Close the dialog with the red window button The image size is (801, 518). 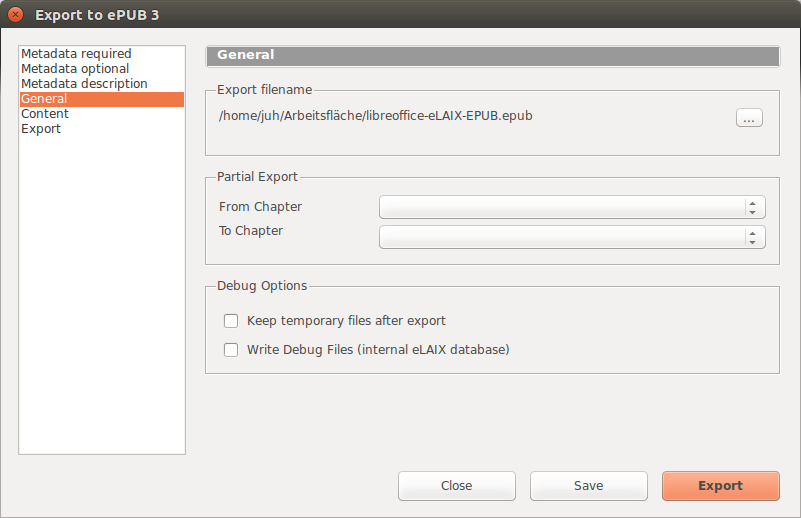click(16, 15)
